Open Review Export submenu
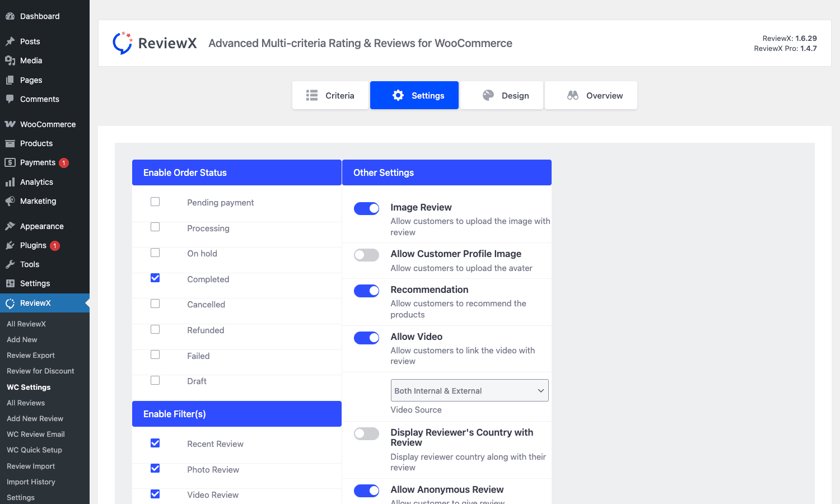This screenshot has width=840, height=504. 31,355
